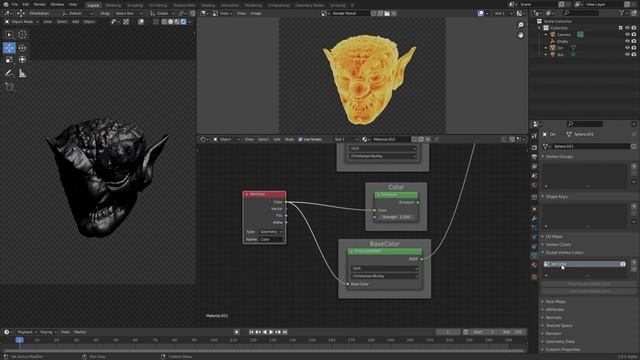Click the Playback button in timeline
The height and width of the screenshot is (360, 640).
tap(27, 332)
